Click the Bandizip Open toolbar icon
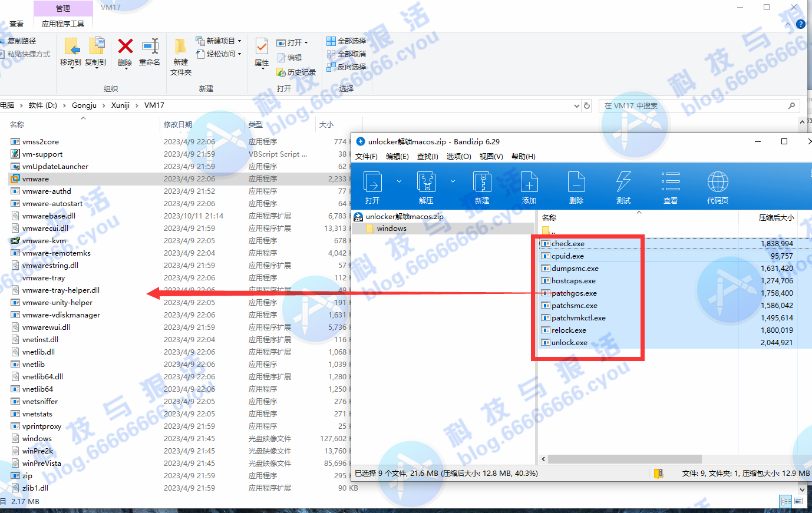This screenshot has width=812, height=513. click(372, 182)
